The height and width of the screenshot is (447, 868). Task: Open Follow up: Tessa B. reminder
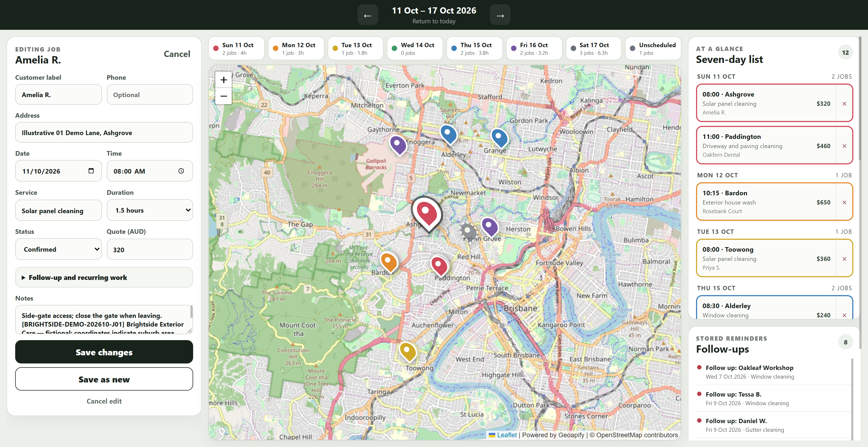pyautogui.click(x=774, y=398)
